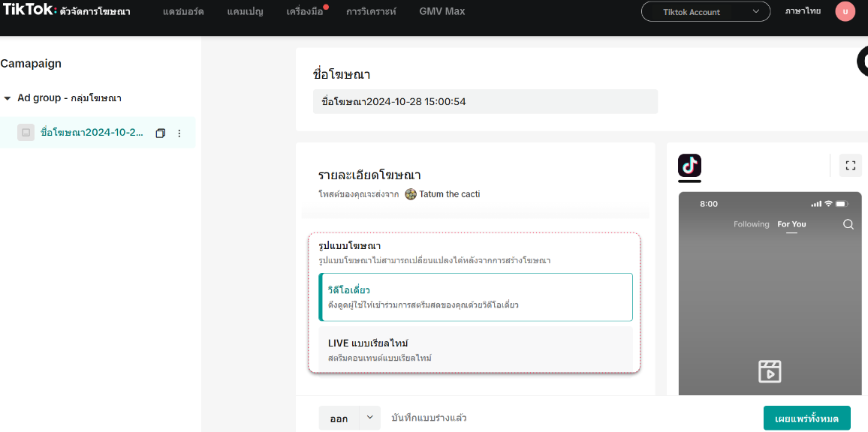The height and width of the screenshot is (432, 868).
Task: Select the LIVE แบบเรียลไทม์ ad format
Action: click(x=475, y=349)
